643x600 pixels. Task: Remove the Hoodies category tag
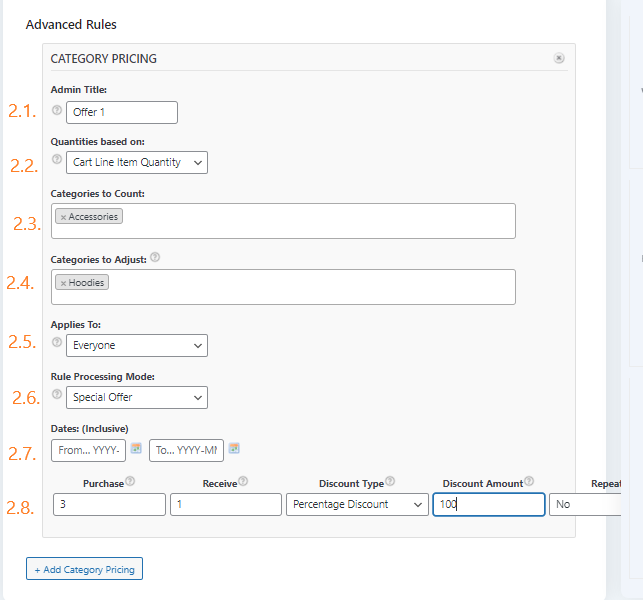[63, 283]
